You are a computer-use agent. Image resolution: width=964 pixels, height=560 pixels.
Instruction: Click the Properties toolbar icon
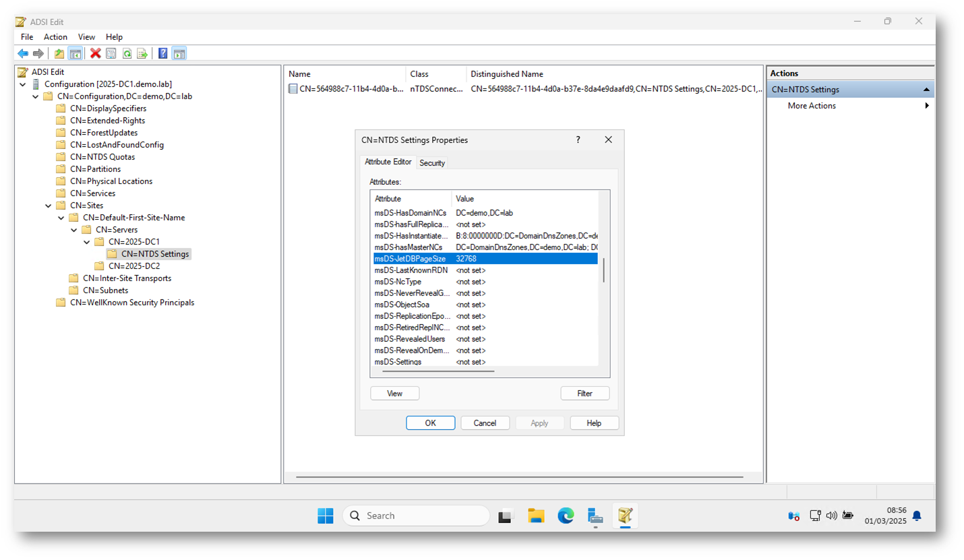point(111,54)
